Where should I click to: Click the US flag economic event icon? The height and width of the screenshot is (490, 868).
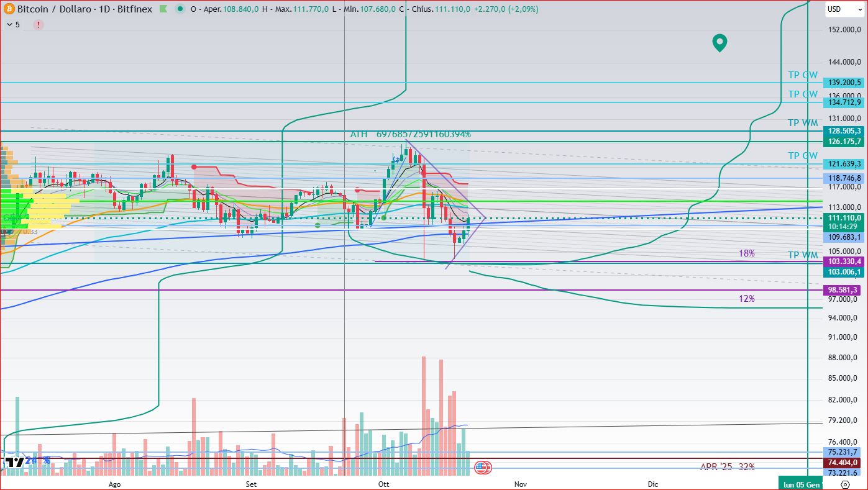click(x=483, y=468)
